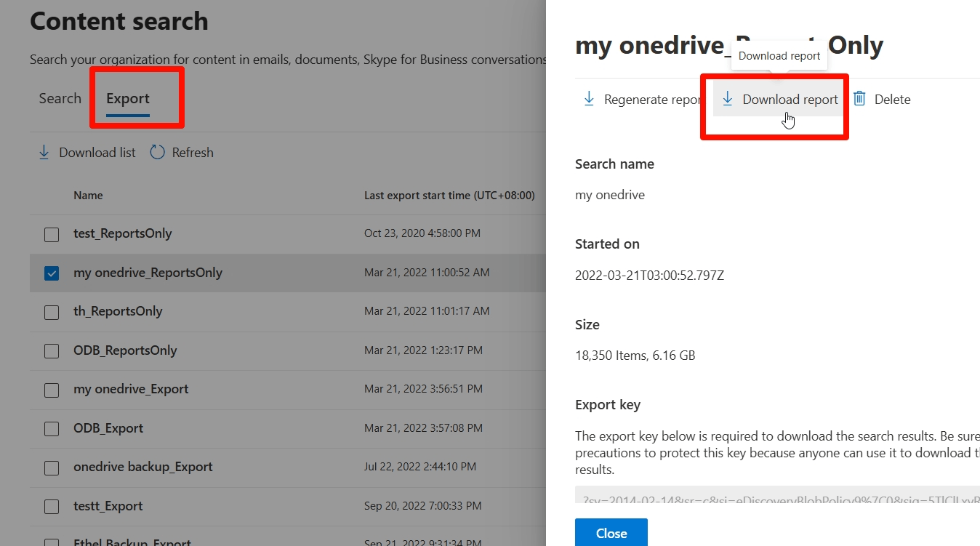Image resolution: width=980 pixels, height=546 pixels.
Task: Check the testt_Export checkbox
Action: point(52,507)
